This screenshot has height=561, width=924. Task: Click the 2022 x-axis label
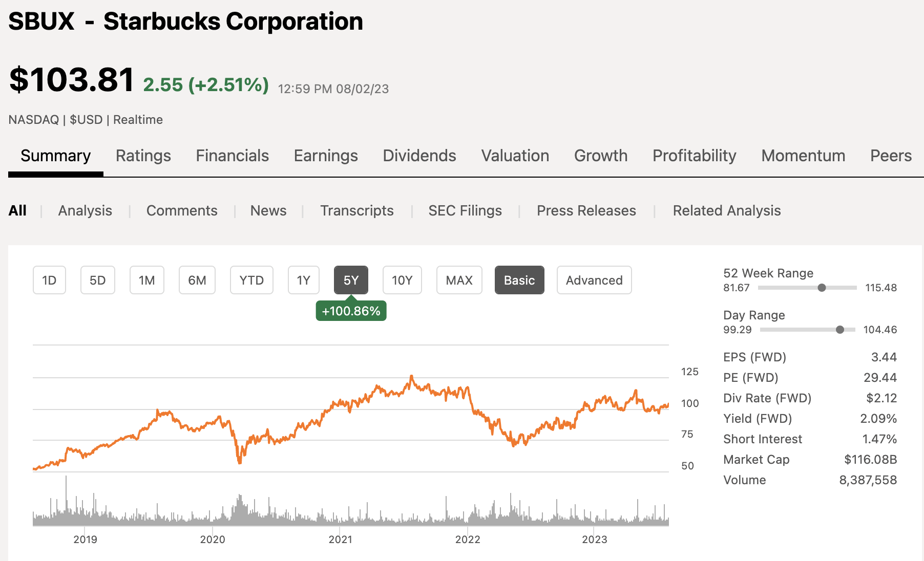click(468, 540)
